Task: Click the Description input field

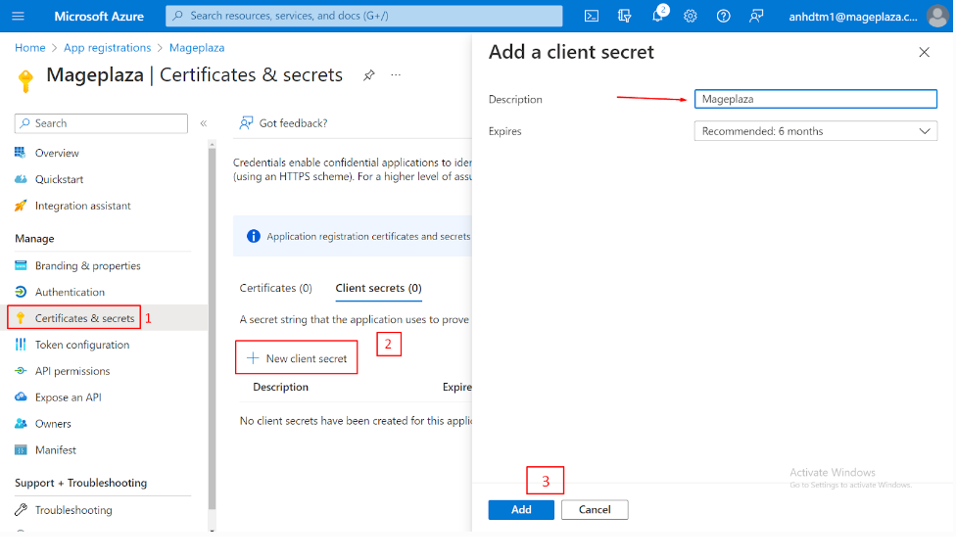Action: [815, 99]
